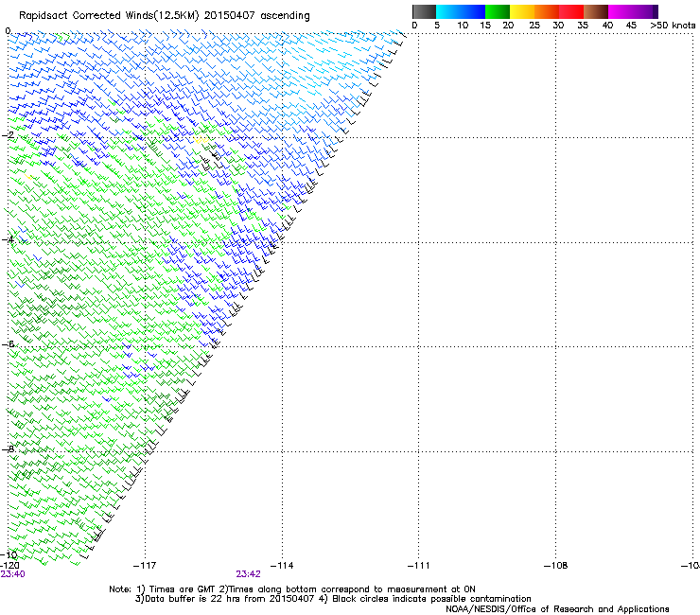This screenshot has height=615, width=700.
Task: Click the '-4' latitude axis label
Action: tap(8, 239)
